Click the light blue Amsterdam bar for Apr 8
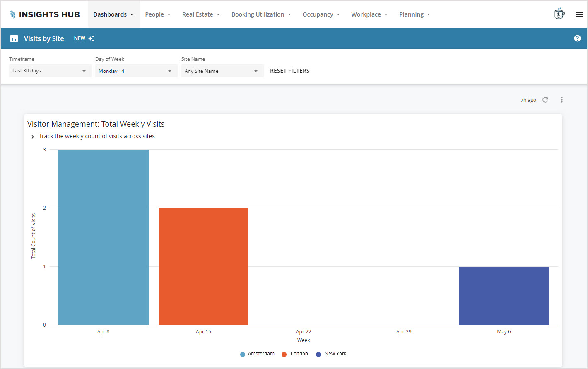 tap(104, 237)
